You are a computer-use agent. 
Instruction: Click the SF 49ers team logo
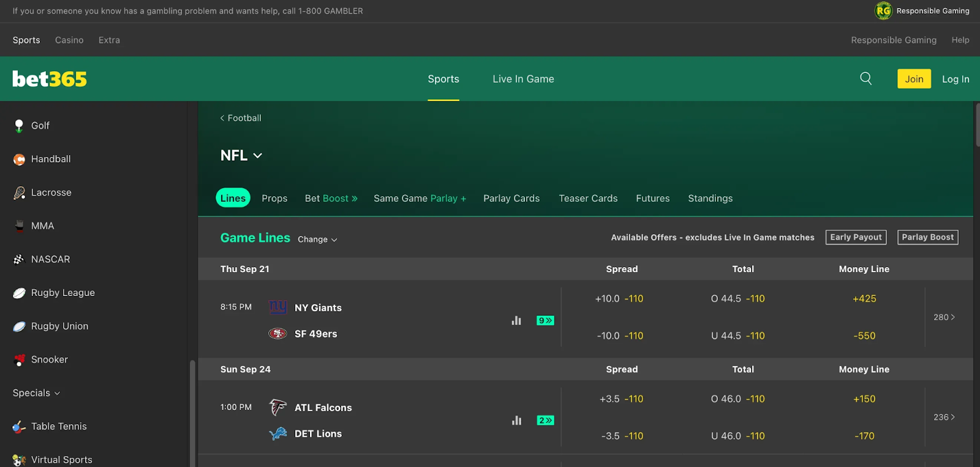278,333
